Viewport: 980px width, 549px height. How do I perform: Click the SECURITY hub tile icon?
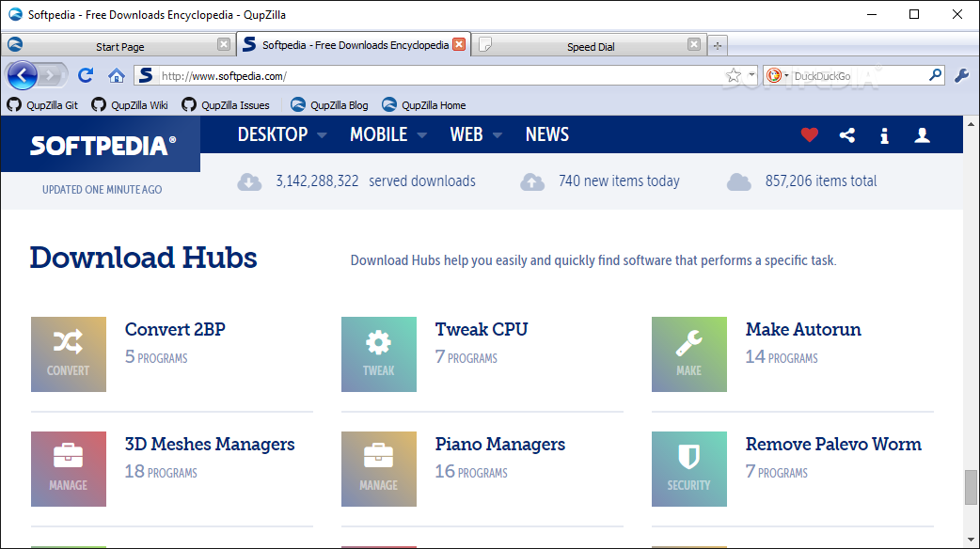coord(689,469)
